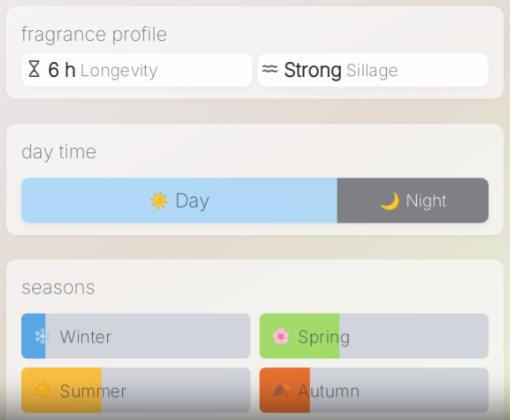The width and height of the screenshot is (510, 420).
Task: Click the Strong sillage value text
Action: point(312,70)
